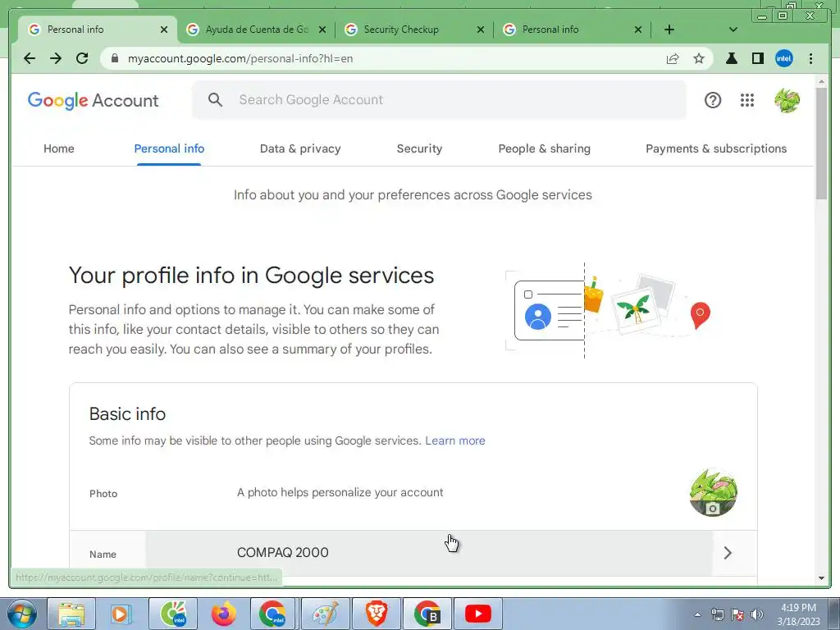Open Paint from the taskbar

click(x=325, y=614)
